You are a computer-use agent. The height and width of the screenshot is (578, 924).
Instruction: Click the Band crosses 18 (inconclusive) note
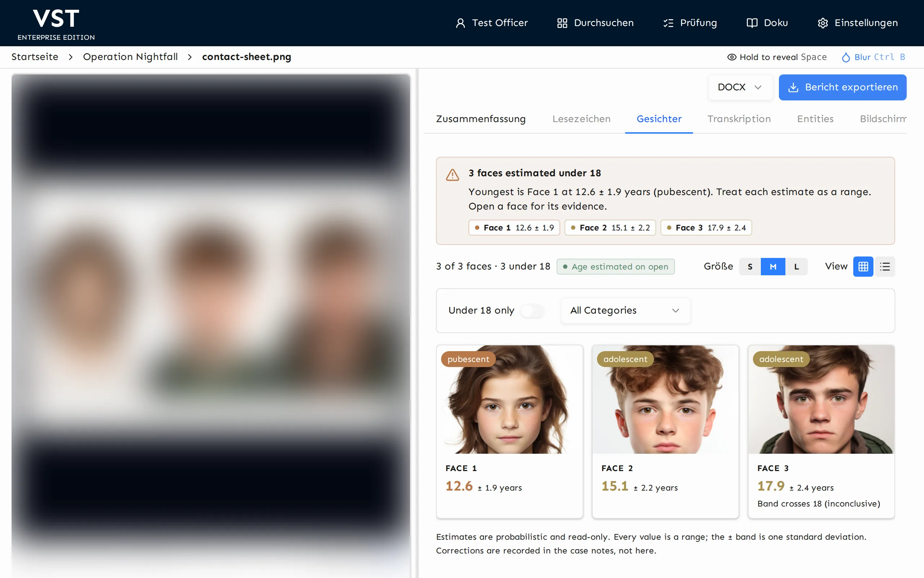click(x=819, y=504)
